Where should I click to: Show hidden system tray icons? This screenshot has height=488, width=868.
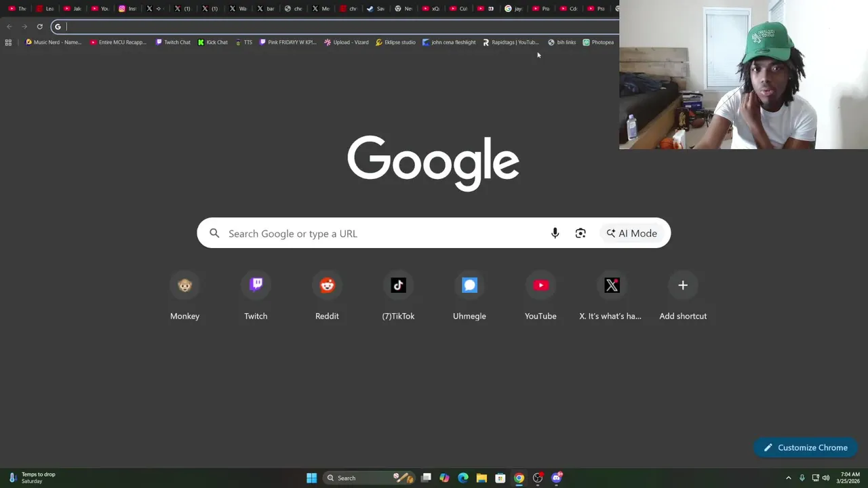(x=788, y=478)
